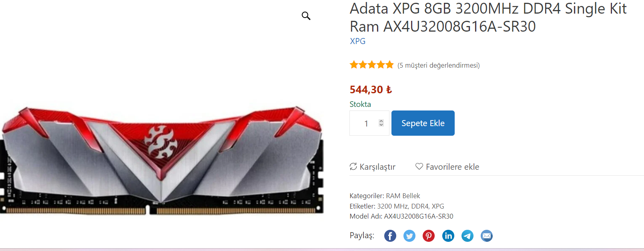Click the quantity input field
Viewport: 644px width, 251px height.
[x=369, y=123]
